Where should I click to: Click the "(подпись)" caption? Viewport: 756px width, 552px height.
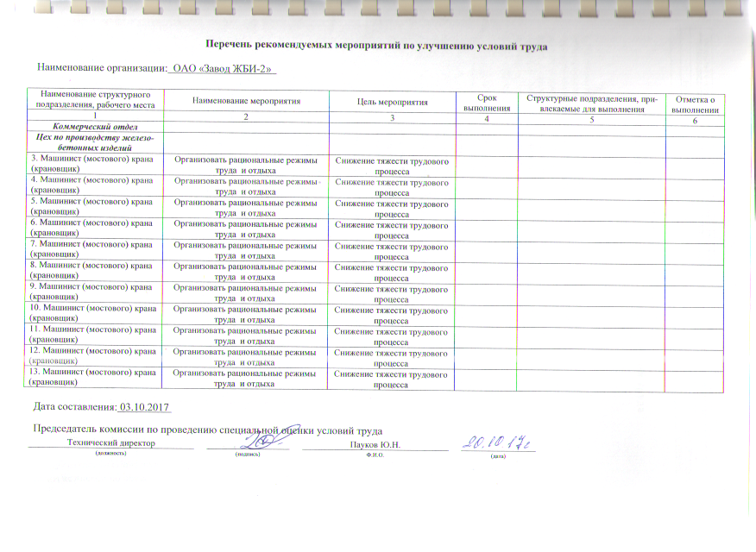(248, 454)
